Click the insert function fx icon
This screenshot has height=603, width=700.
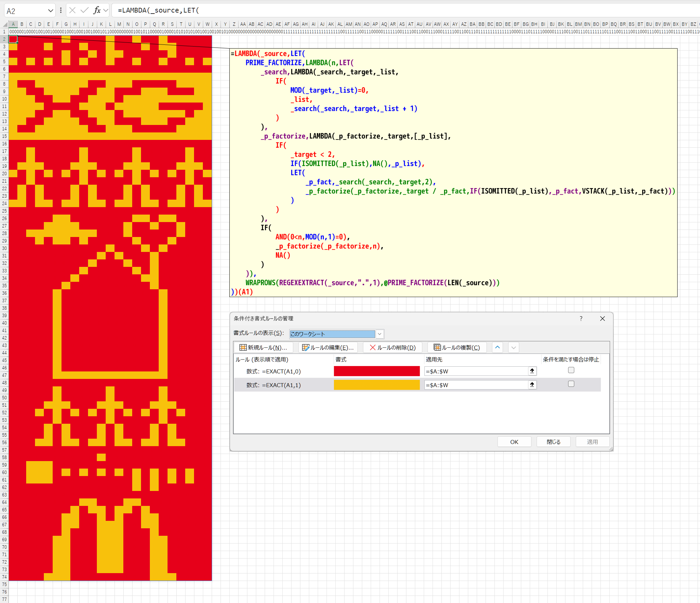[x=97, y=10]
